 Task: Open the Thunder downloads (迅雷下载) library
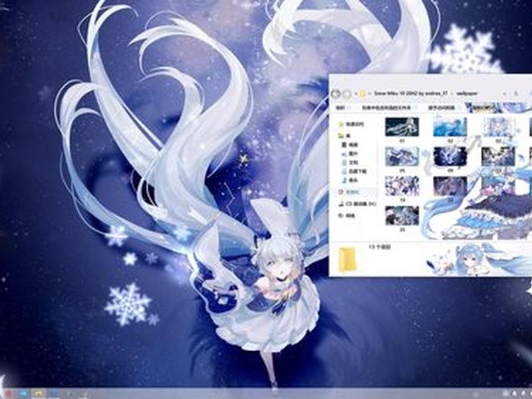354,172
